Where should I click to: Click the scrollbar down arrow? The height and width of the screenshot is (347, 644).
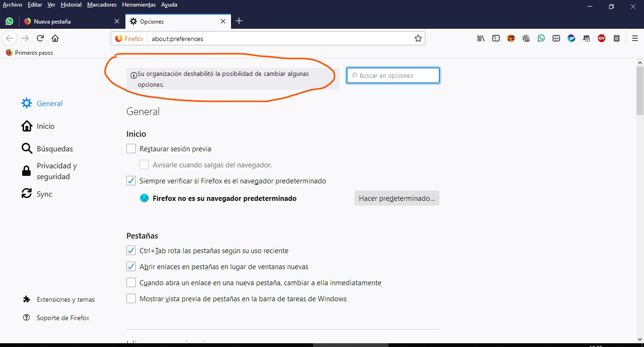point(640,339)
